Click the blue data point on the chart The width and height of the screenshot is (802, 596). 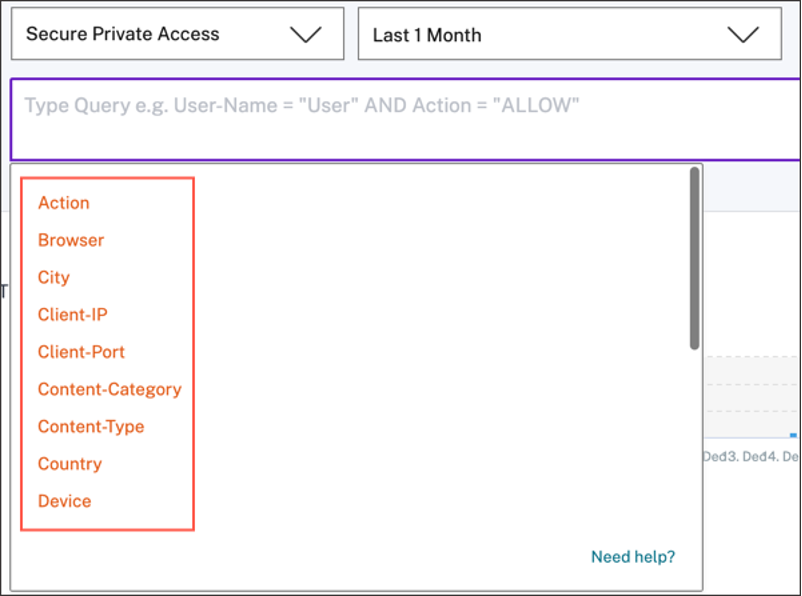[x=793, y=435]
